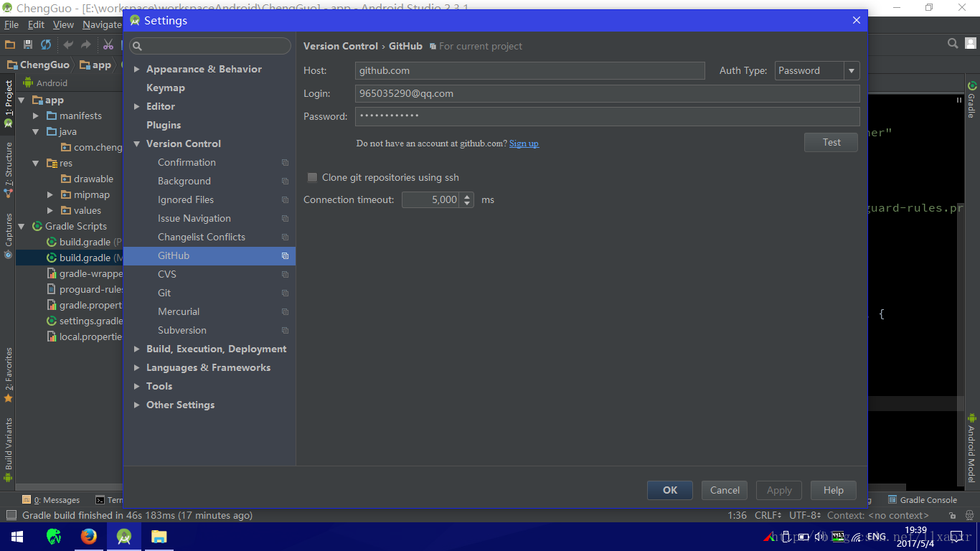The image size is (980, 551).
Task: Click the project-level icon on the Ignored Files row
Action: pos(285,200)
